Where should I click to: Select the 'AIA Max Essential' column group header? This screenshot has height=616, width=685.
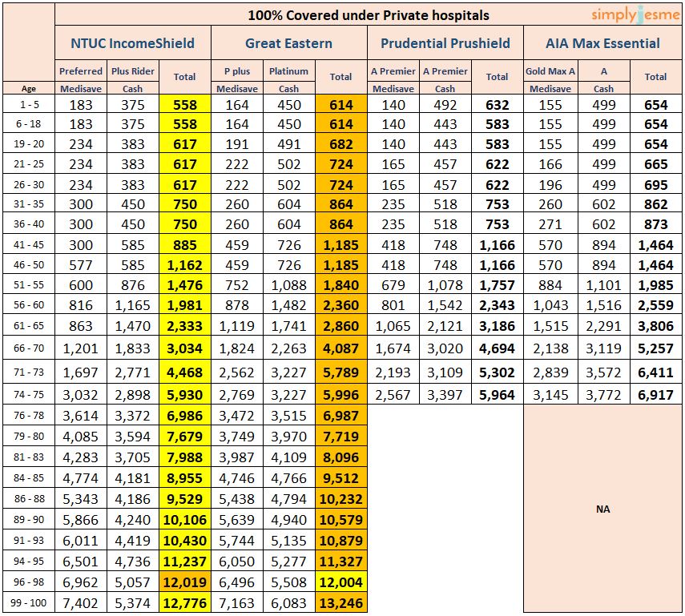[602, 43]
